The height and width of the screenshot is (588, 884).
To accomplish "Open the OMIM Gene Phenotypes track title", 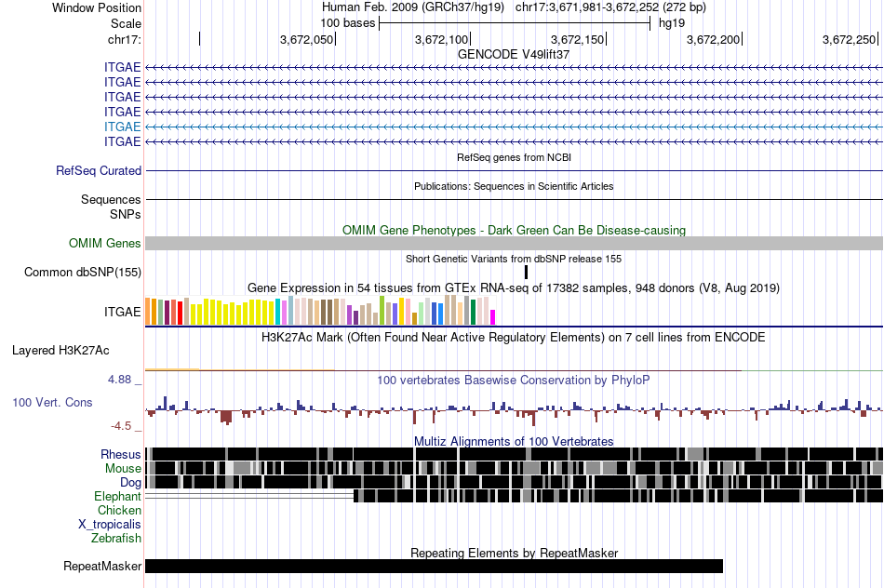I will point(514,230).
